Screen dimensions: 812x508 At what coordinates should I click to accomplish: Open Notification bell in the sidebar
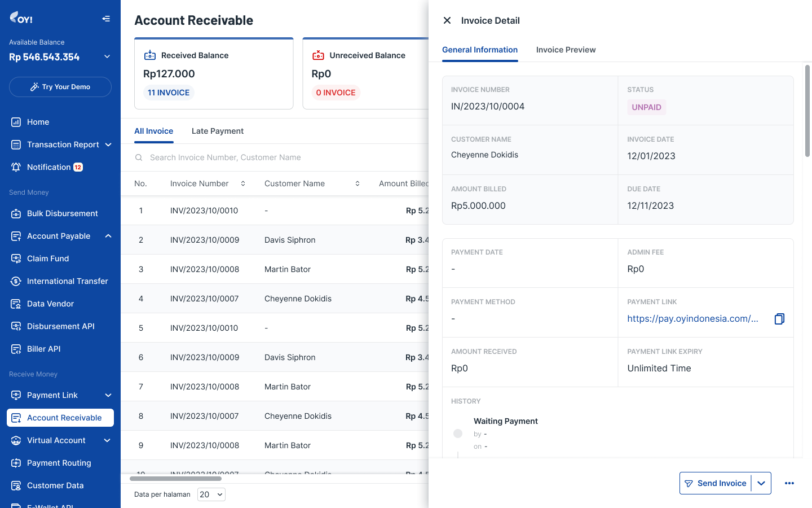tap(16, 167)
